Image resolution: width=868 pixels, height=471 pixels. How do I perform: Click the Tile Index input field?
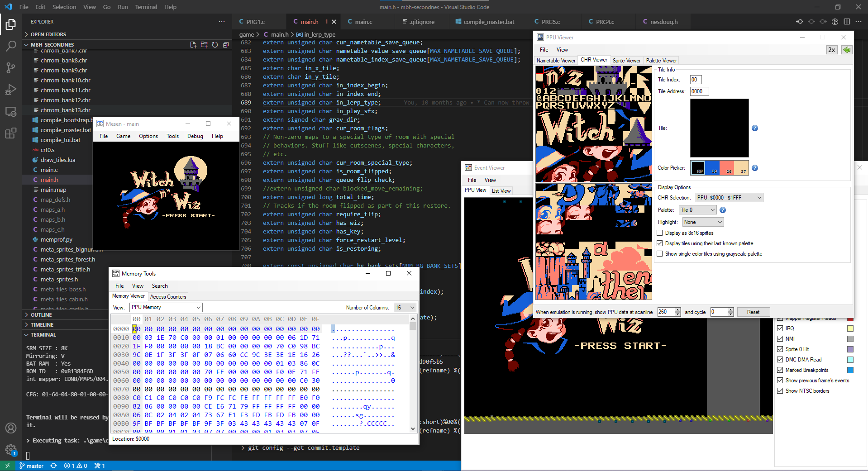click(x=696, y=80)
